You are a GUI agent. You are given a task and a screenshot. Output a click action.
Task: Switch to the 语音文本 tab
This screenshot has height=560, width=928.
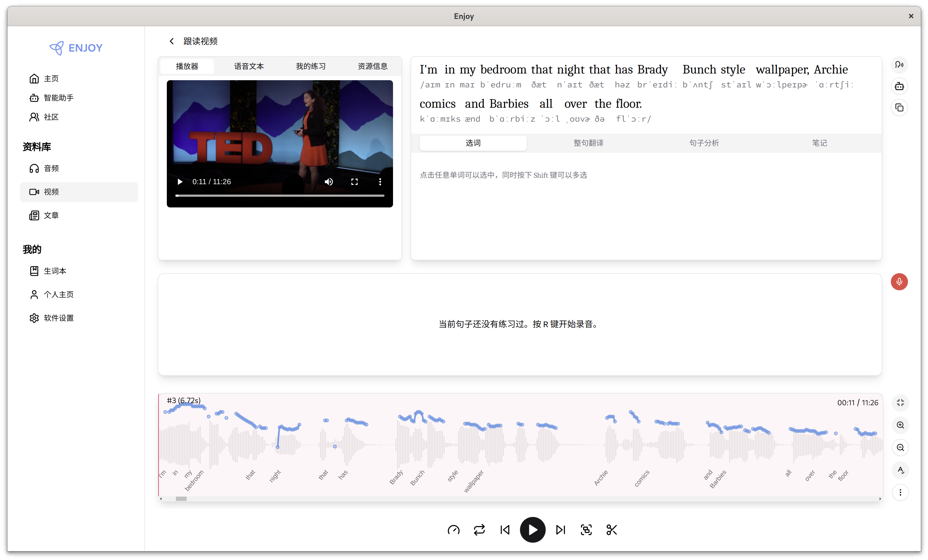click(249, 66)
